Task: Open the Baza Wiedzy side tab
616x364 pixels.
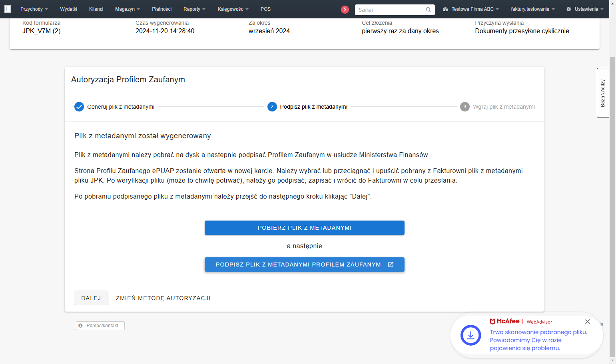Action: [603, 93]
